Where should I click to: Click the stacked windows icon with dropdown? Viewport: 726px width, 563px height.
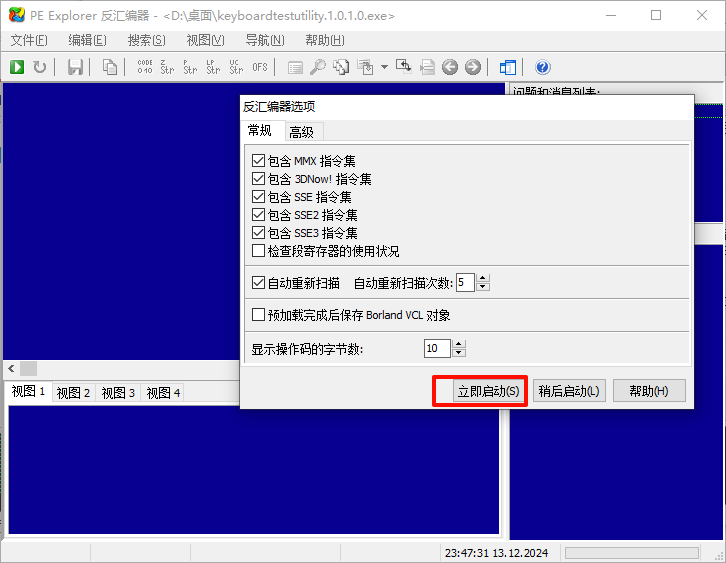pyautogui.click(x=365, y=67)
